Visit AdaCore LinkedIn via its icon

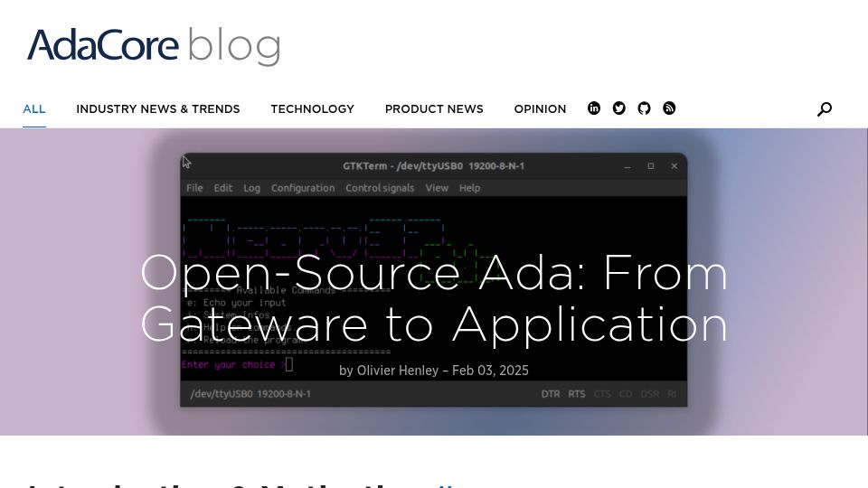(594, 108)
